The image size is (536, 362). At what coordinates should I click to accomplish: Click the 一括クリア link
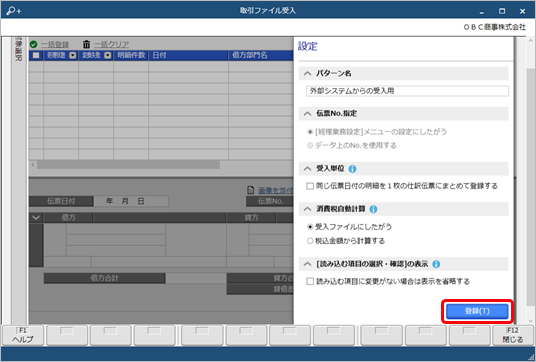click(x=111, y=44)
